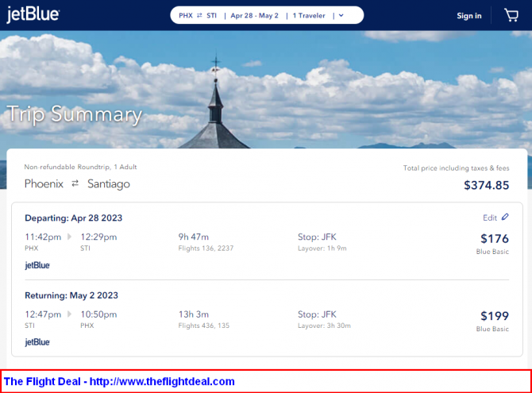532x393 pixels.
Task: Click jetBlue logo under returning flight
Action: tap(37, 342)
